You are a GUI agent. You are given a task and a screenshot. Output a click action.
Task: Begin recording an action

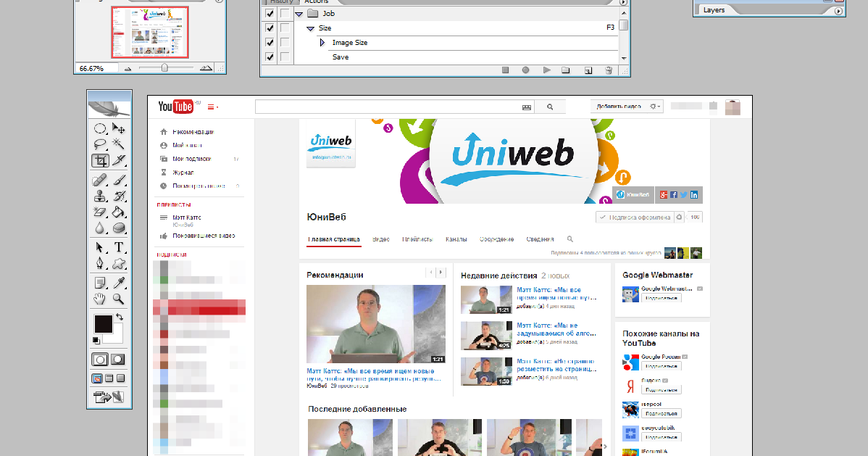(525, 70)
